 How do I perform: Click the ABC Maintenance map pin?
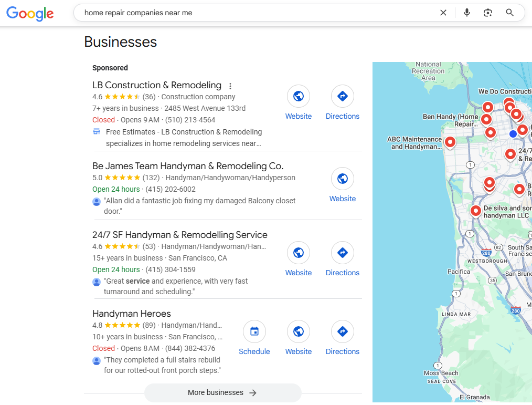[x=450, y=142]
